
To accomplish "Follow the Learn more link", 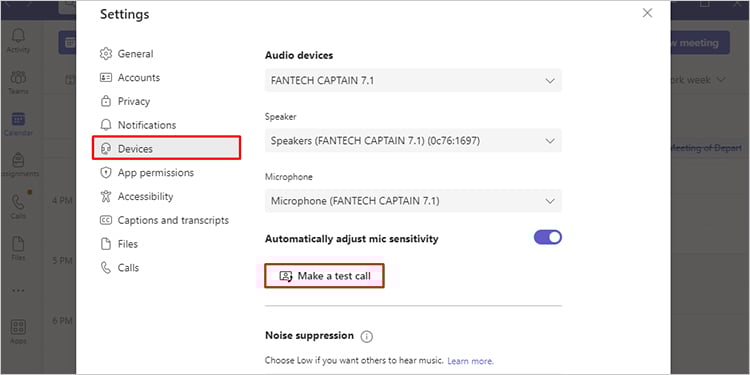I will pos(470,361).
